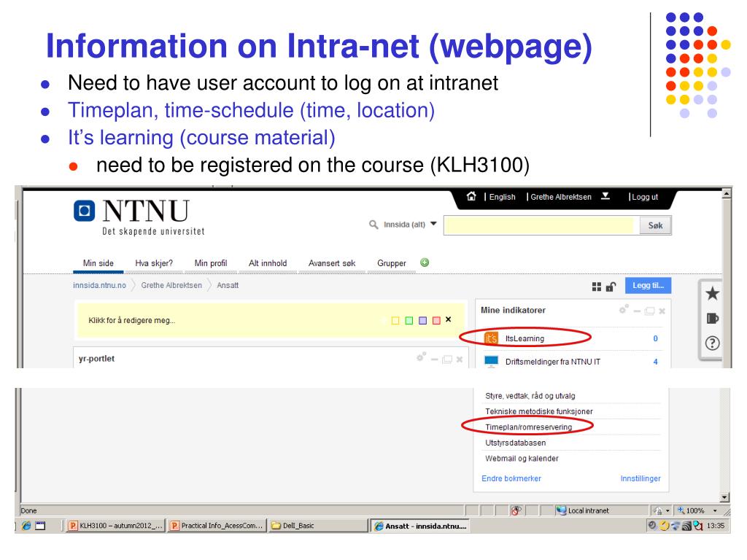The image size is (747, 560).
Task: Switch to KLH3100 – autumn2012 taskbar window
Action: [x=116, y=526]
